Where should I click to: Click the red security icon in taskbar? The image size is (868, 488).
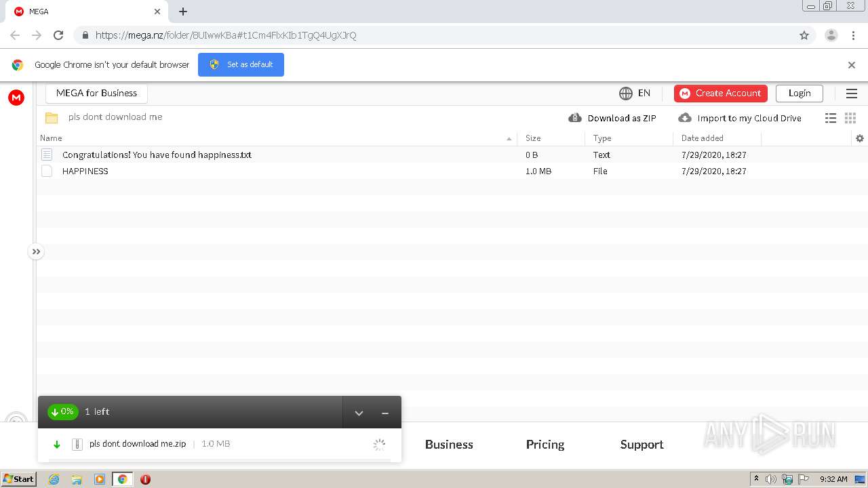click(145, 479)
